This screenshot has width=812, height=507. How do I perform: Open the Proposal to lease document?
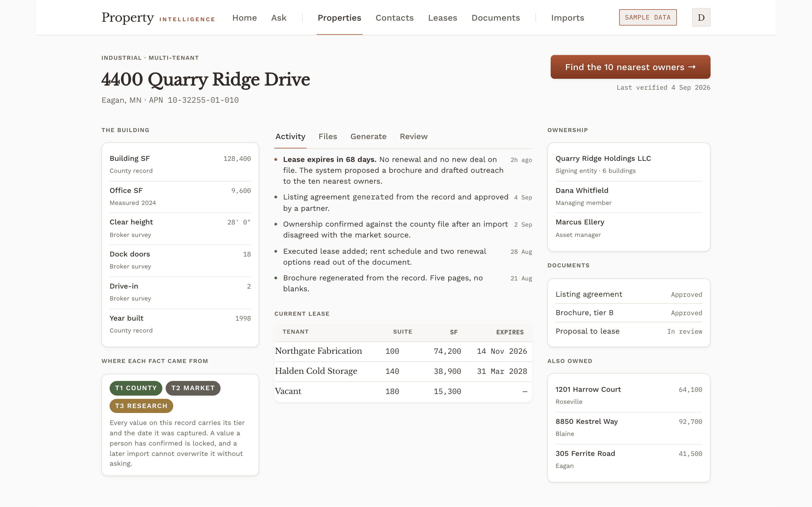coord(628,331)
